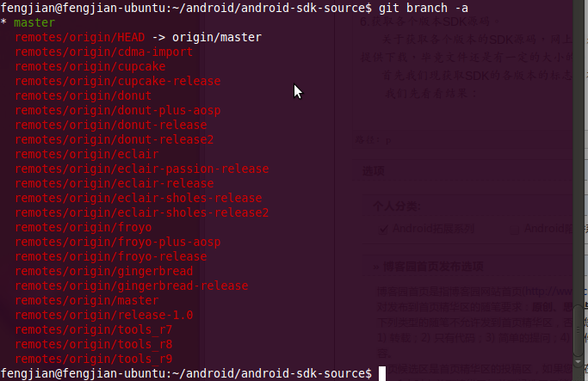Click the remotes/origin/eclair-sholes-release2 line
The height and width of the screenshot is (381, 588).
click(142, 212)
